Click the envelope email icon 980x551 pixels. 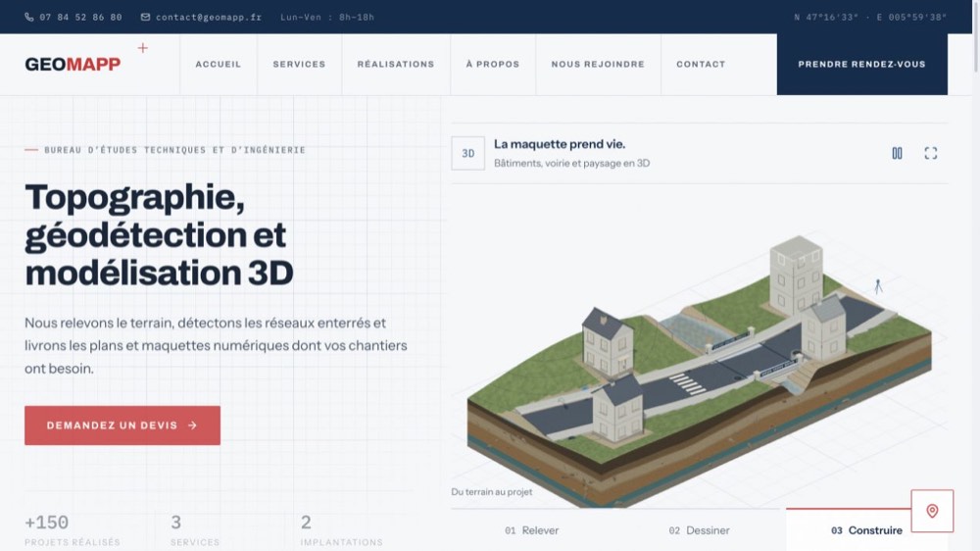pyautogui.click(x=145, y=17)
